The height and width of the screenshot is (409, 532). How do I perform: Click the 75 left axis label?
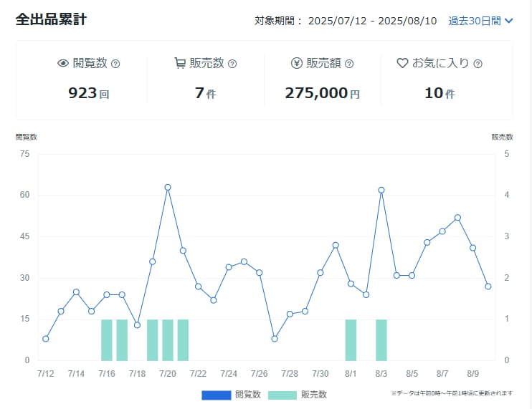pyautogui.click(x=25, y=154)
